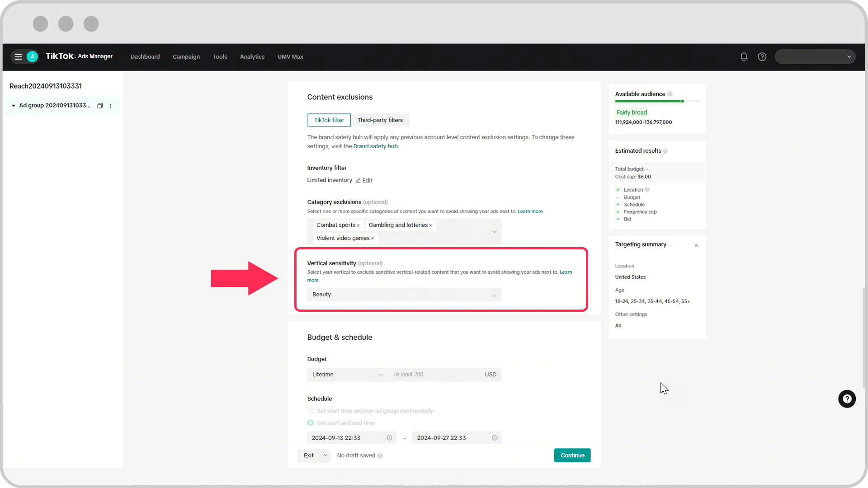Select the TikTok filter tab
The width and height of the screenshot is (868, 488).
click(329, 120)
